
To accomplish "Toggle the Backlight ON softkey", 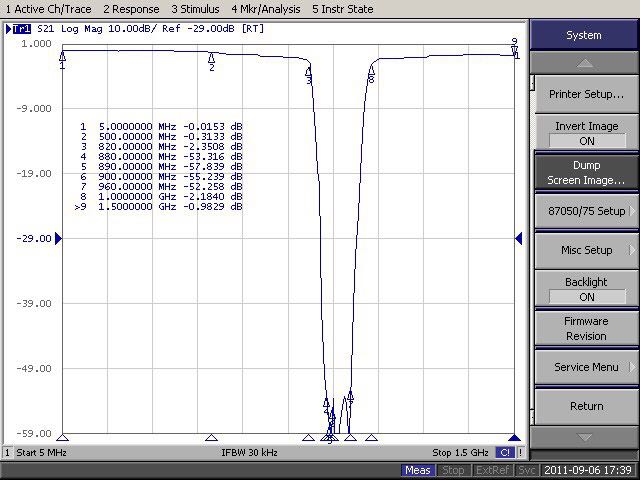I will 586,289.
